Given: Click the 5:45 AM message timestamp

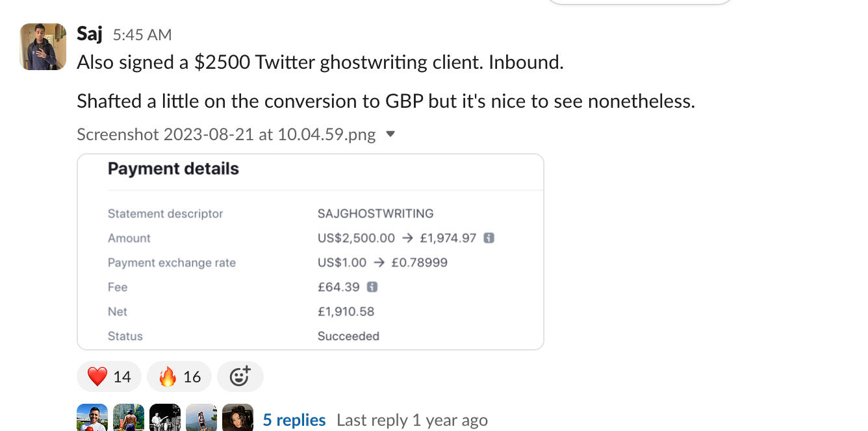Looking at the screenshot, I should coord(142,34).
